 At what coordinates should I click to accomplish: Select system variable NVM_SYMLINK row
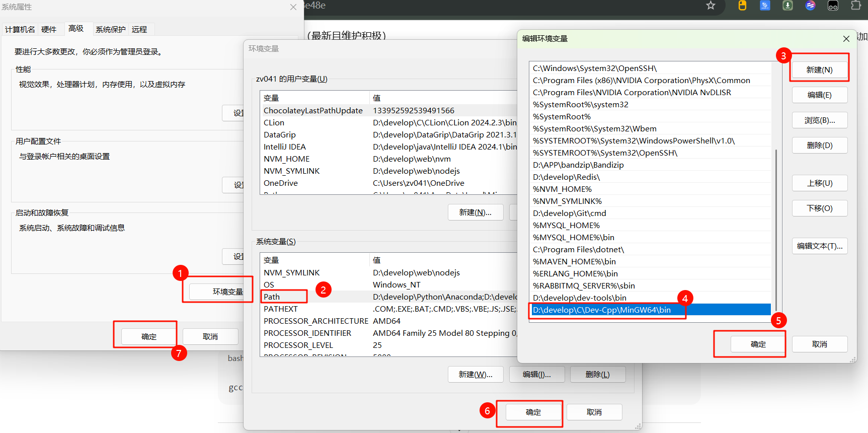point(389,273)
